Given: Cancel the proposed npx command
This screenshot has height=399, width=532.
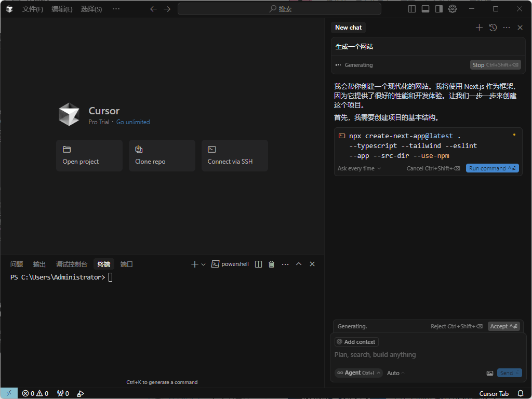Looking at the screenshot, I should coord(433,168).
